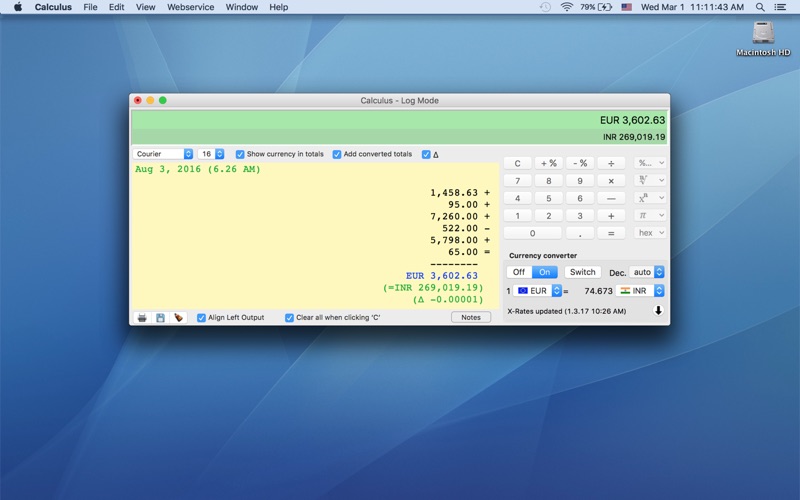Viewport: 800px width, 500px height.
Task: Open the Edit menu
Action: point(116,7)
